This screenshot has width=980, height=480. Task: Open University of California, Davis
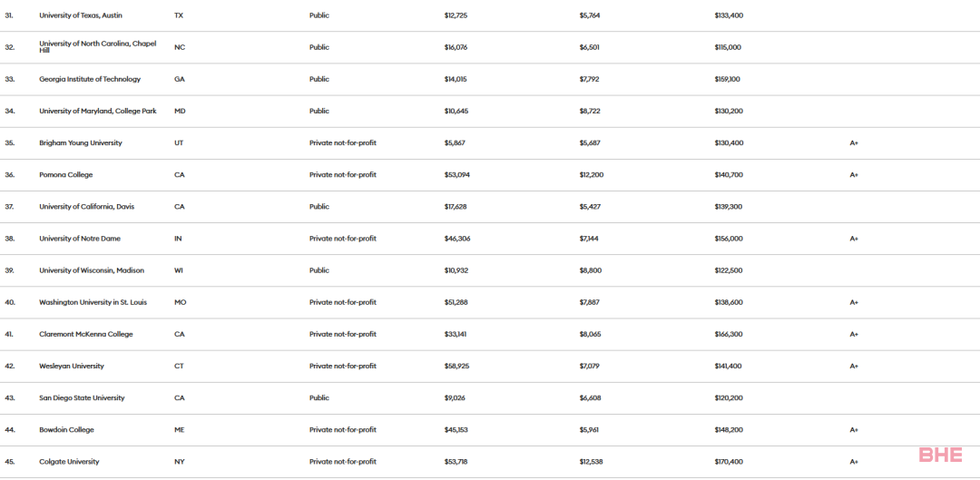coord(86,207)
